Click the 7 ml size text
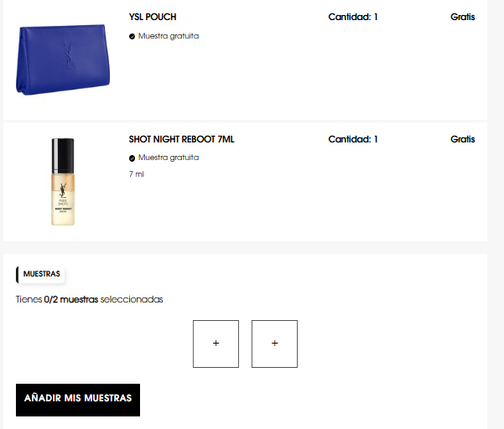The image size is (504, 429). (x=137, y=174)
